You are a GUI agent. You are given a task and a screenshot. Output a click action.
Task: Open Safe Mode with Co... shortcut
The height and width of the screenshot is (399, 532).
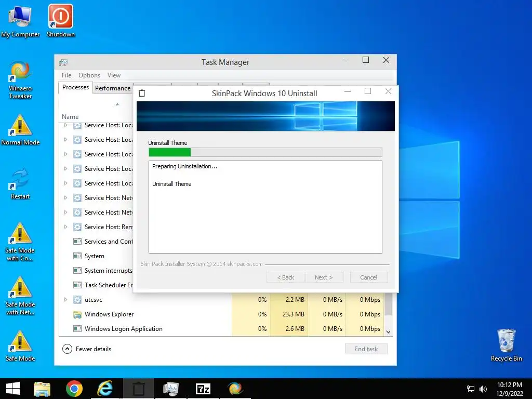click(20, 242)
